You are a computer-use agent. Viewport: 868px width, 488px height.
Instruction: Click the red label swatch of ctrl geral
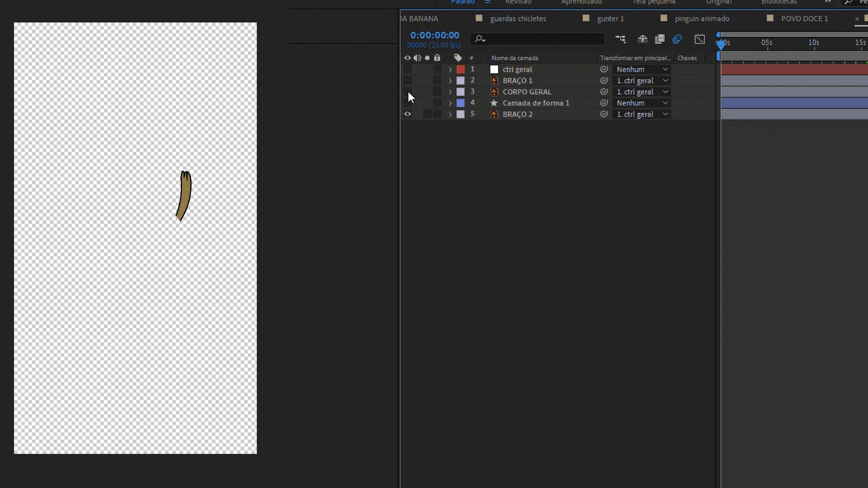461,69
